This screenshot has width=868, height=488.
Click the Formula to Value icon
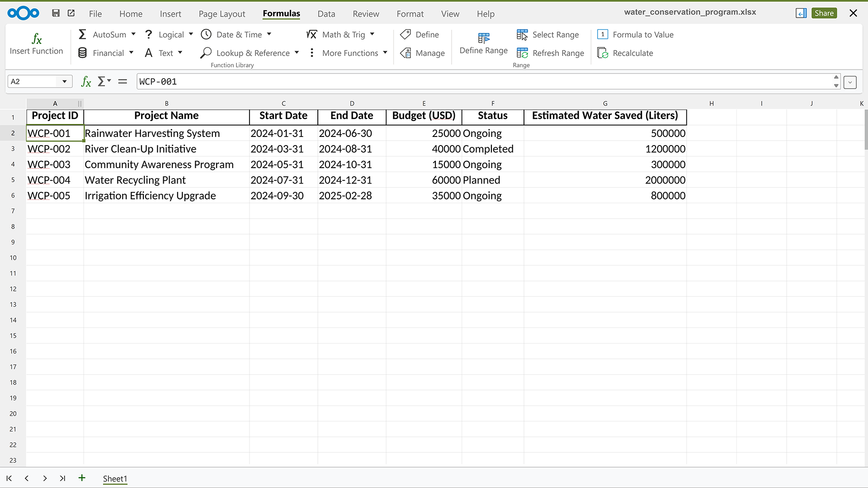pos(603,34)
